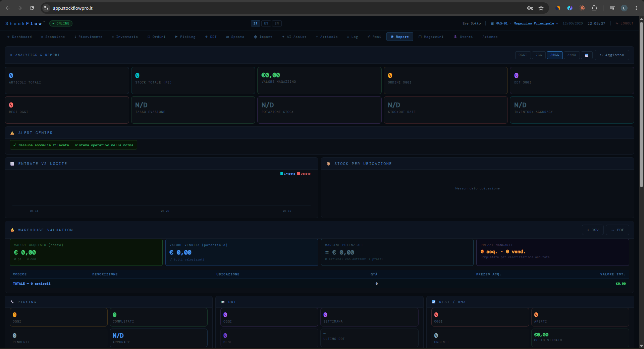
Task: Click the Stock per Ubicazione box icon
Action: pyautogui.click(x=328, y=164)
